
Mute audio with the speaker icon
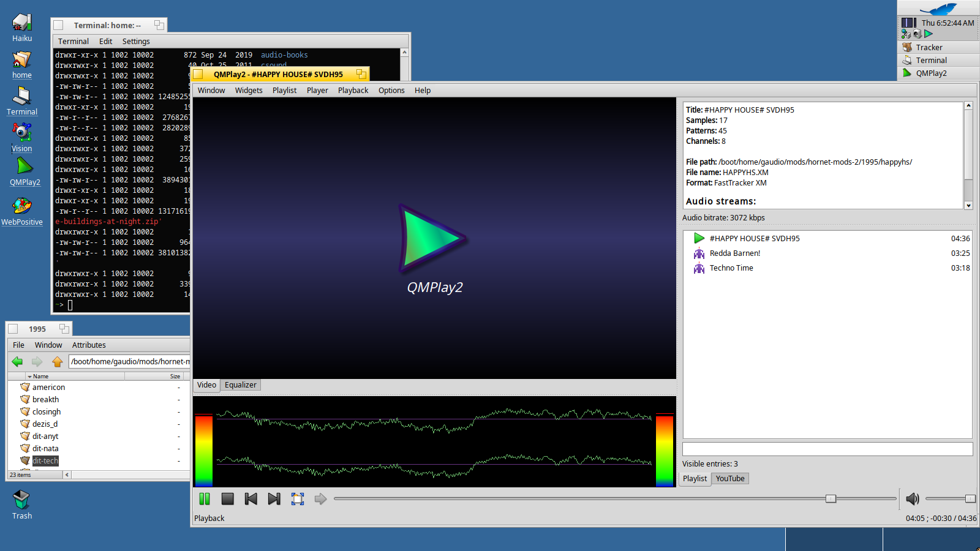pos(913,499)
